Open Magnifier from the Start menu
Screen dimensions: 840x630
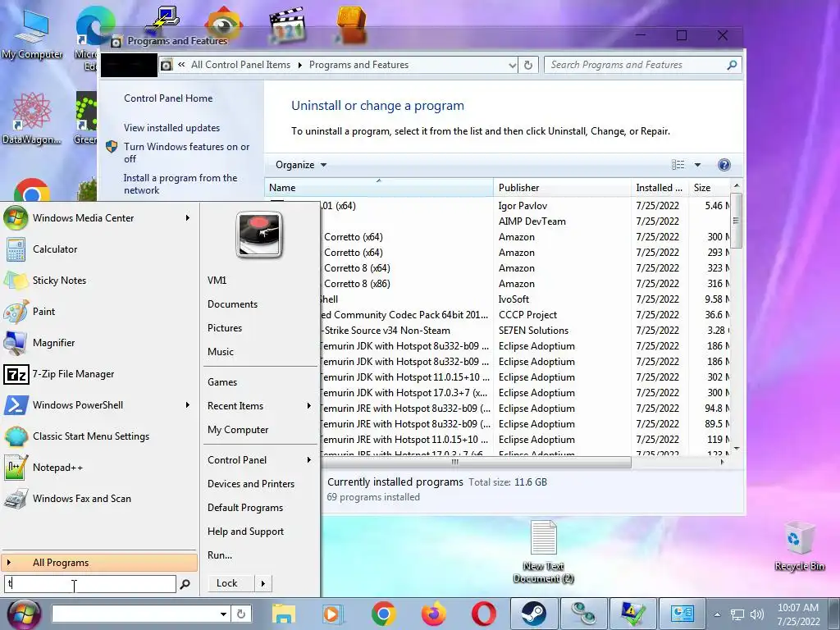pos(98,342)
